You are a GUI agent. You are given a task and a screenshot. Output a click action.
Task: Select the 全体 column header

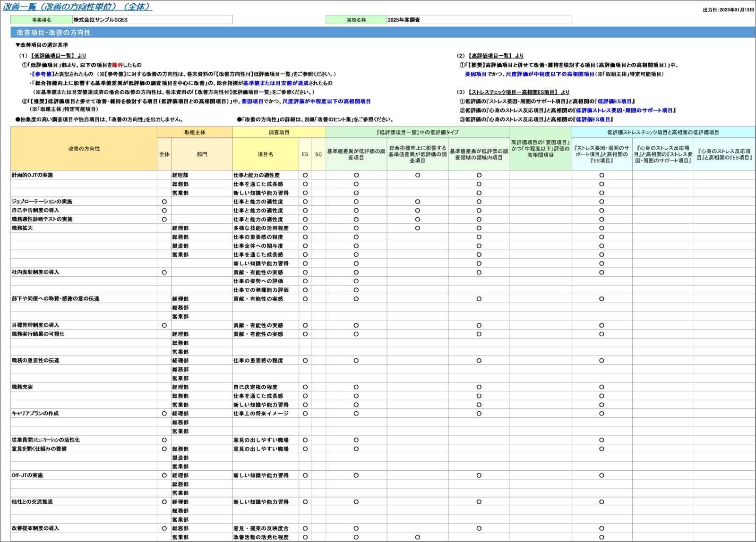click(164, 154)
